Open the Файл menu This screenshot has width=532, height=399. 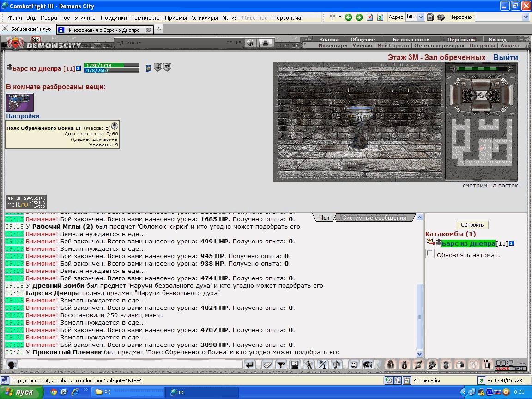pos(15,18)
